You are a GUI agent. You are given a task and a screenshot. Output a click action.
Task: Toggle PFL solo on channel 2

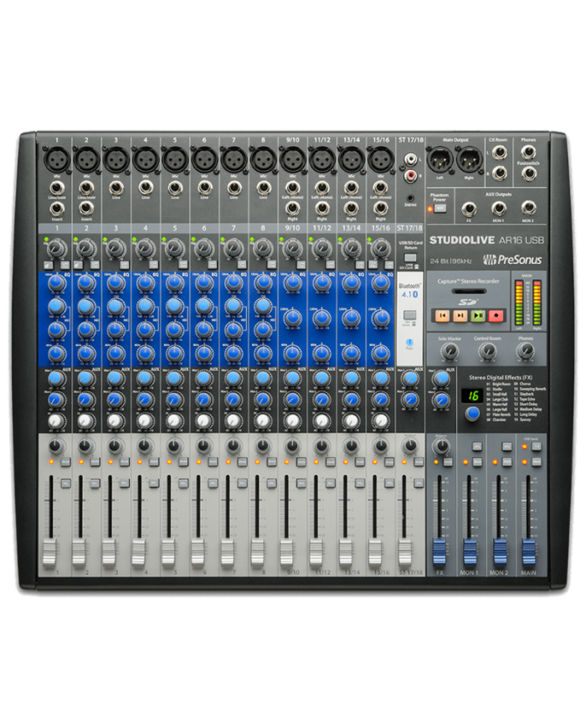(x=95, y=483)
